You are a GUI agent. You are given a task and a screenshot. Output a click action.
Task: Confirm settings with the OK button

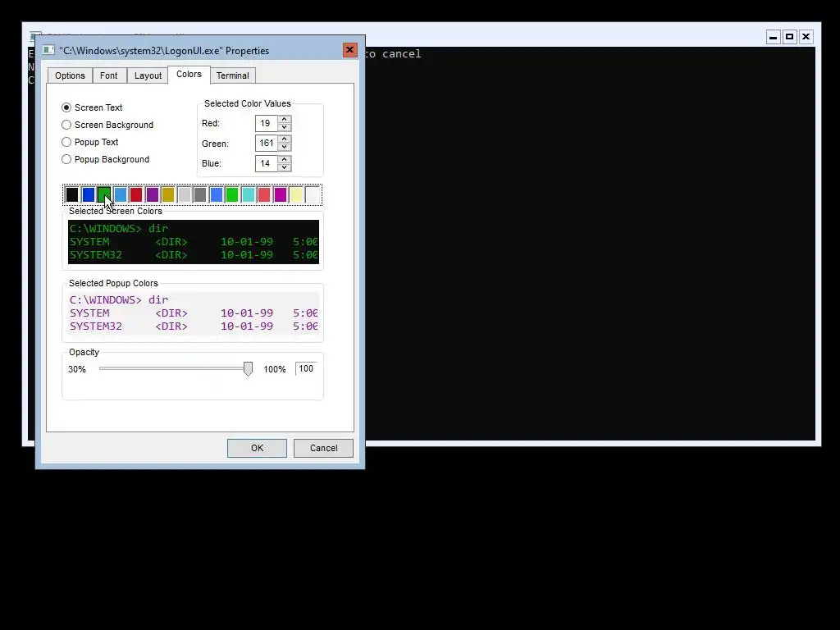257,448
